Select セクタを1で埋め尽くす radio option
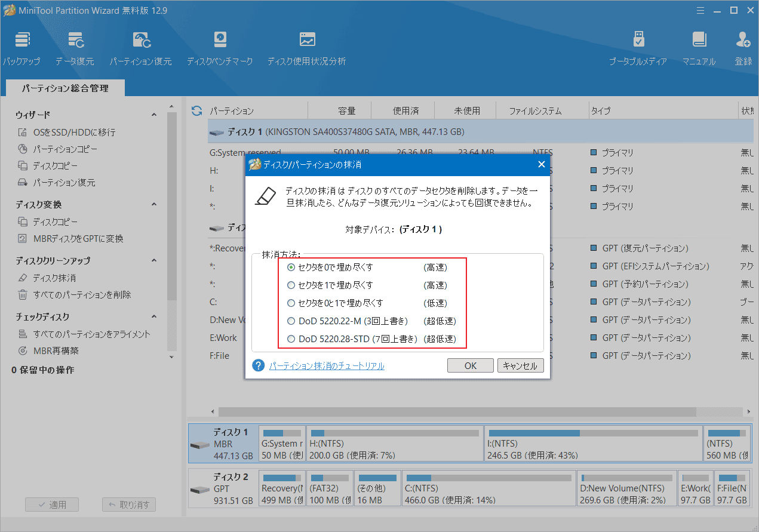 click(291, 285)
